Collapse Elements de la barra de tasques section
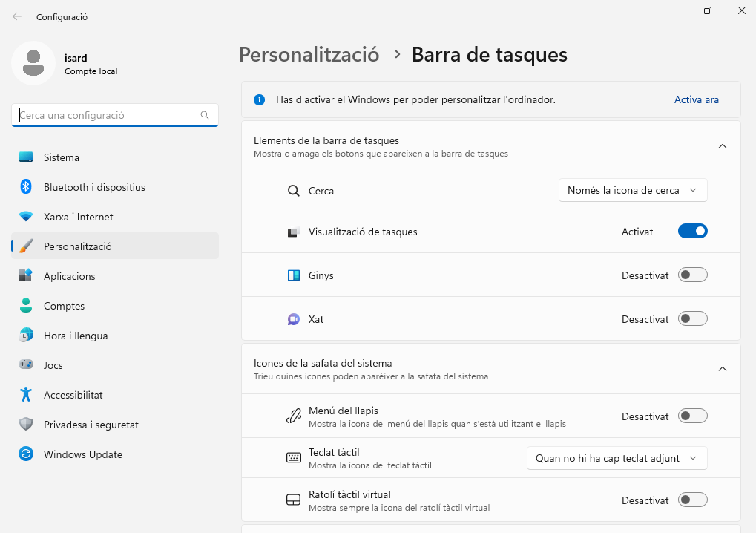The width and height of the screenshot is (756, 533). [x=722, y=146]
